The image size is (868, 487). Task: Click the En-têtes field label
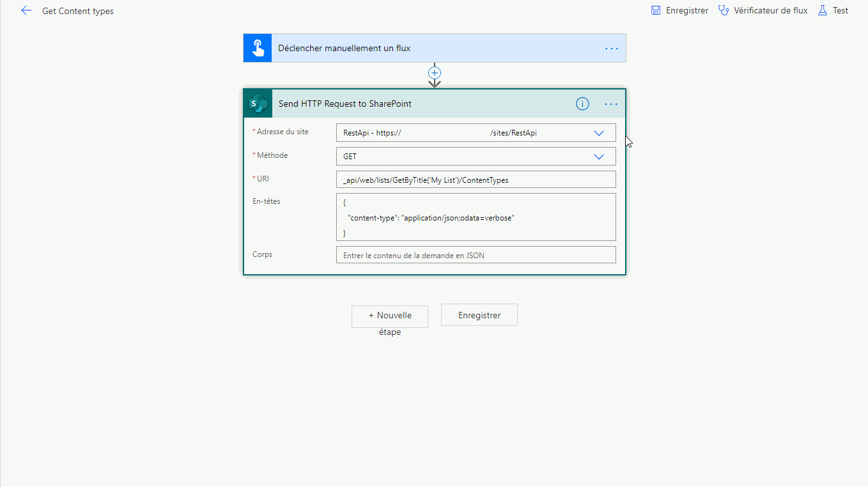pyautogui.click(x=267, y=201)
